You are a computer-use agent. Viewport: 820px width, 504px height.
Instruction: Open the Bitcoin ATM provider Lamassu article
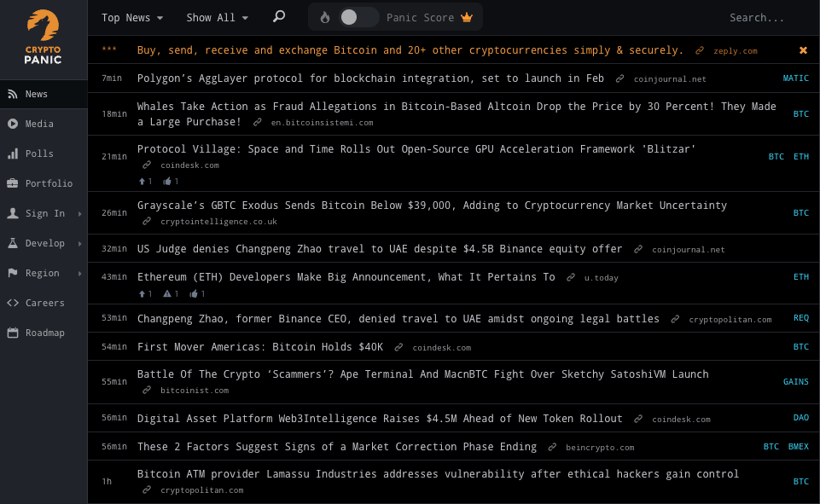(x=438, y=474)
